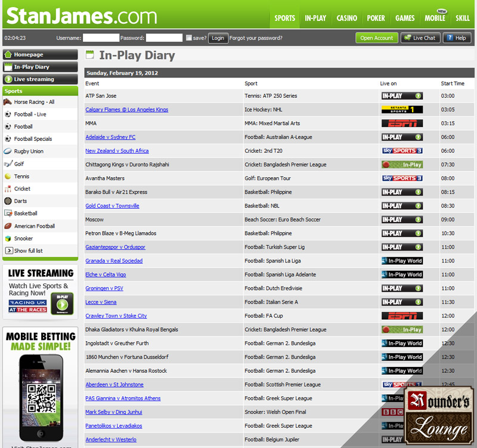The image size is (477, 448).
Task: Click IN-PLAY badge for Lecce v Siena
Action: point(402,302)
